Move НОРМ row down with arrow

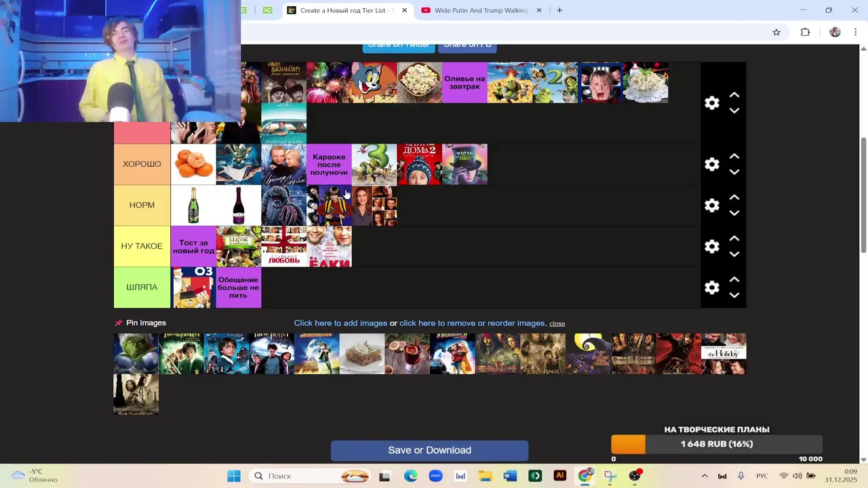pyautogui.click(x=734, y=213)
